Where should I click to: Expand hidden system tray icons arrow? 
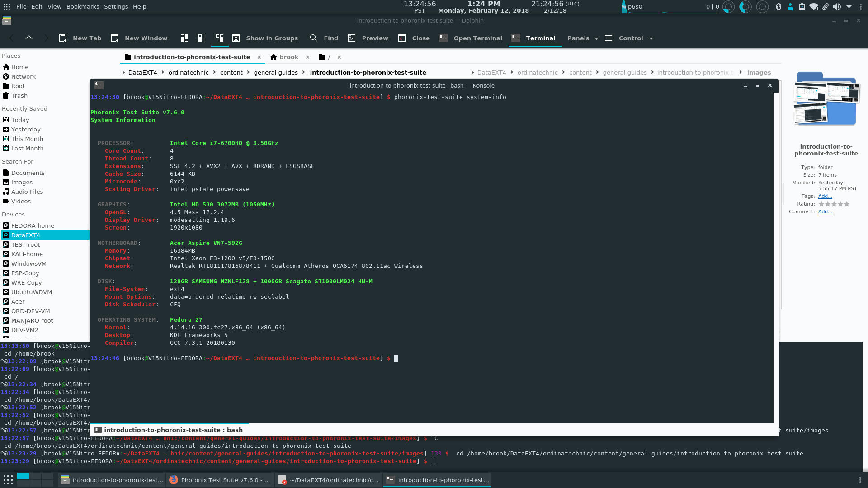849,6
